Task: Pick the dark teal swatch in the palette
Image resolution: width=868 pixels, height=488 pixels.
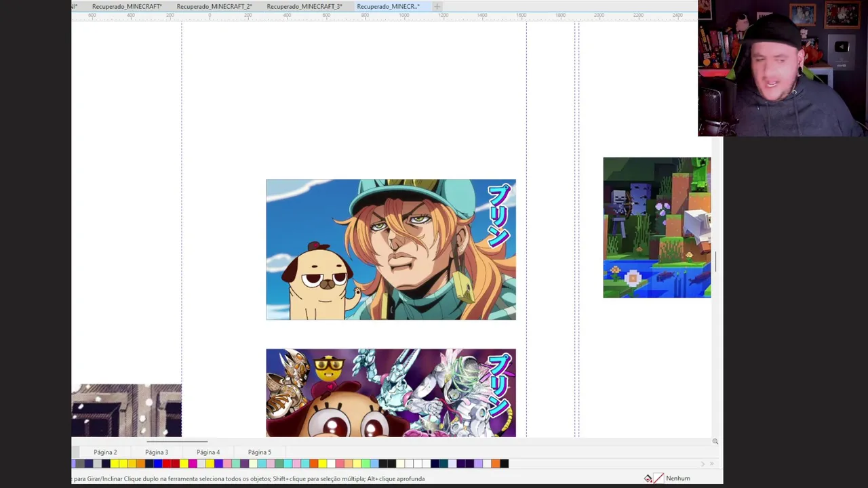Action: (443, 464)
